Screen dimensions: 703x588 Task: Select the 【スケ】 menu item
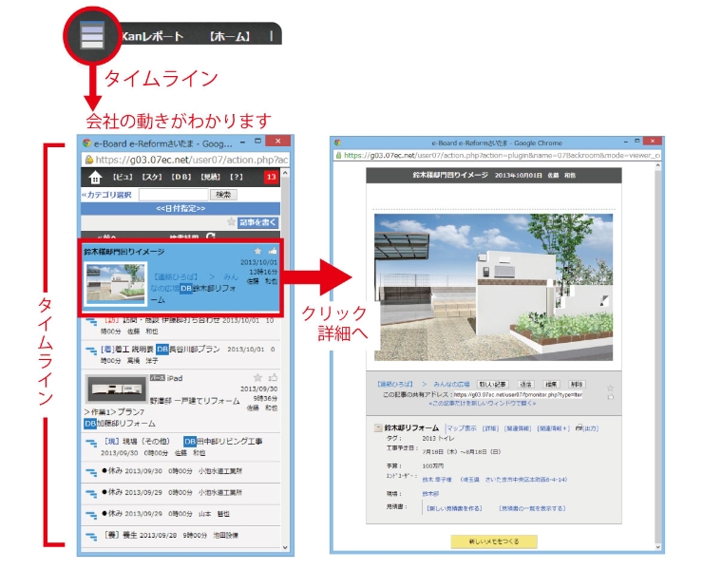tap(151, 178)
